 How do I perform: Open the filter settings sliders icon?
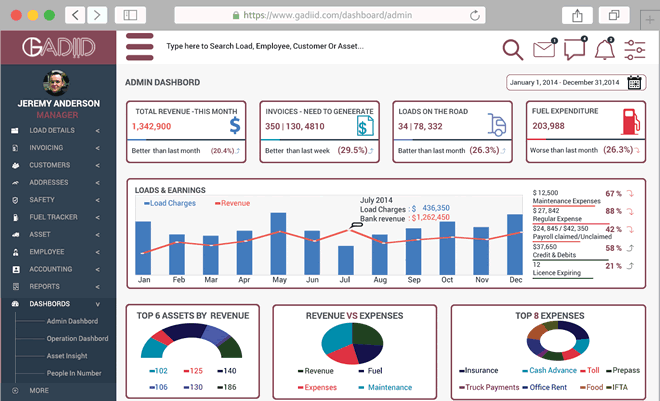click(635, 48)
